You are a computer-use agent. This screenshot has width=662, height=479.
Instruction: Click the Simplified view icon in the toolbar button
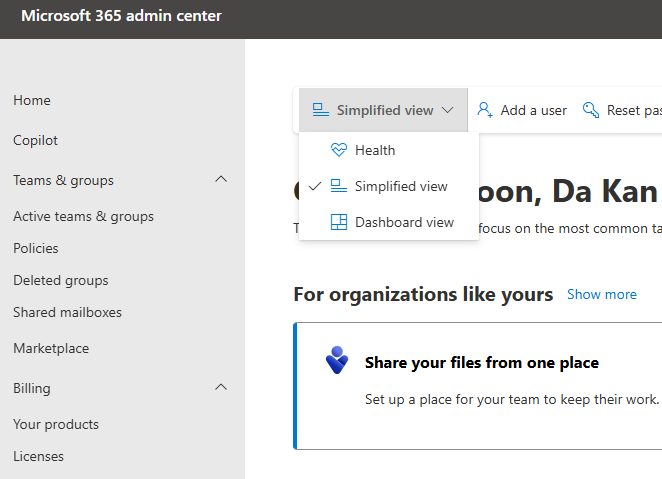tap(320, 110)
